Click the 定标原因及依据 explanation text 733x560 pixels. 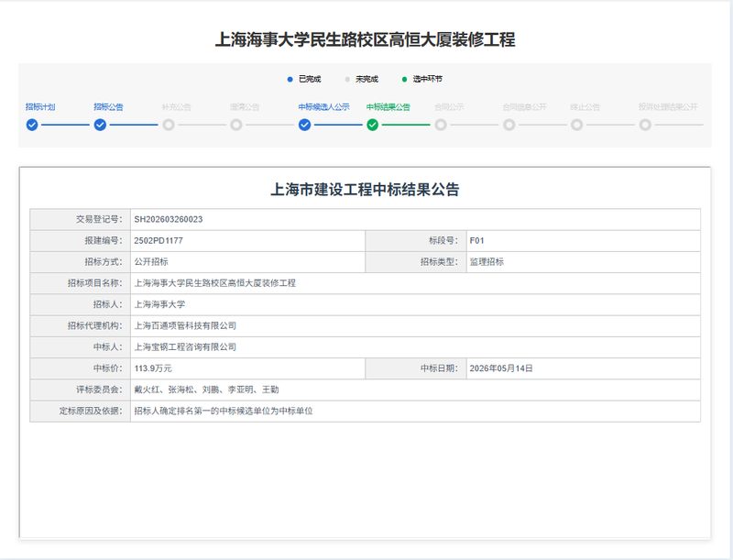point(224,411)
